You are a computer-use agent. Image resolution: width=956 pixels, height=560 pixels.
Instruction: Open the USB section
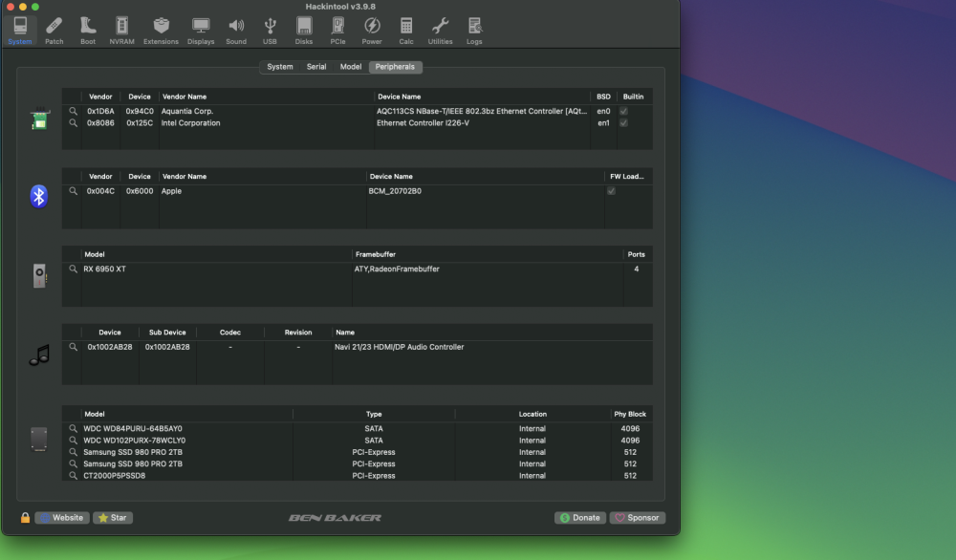270,31
